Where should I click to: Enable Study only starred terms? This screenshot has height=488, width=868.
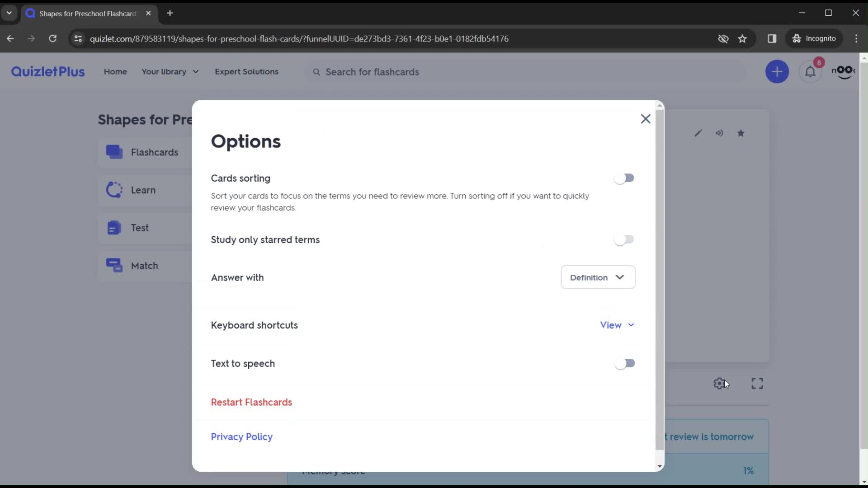point(623,239)
